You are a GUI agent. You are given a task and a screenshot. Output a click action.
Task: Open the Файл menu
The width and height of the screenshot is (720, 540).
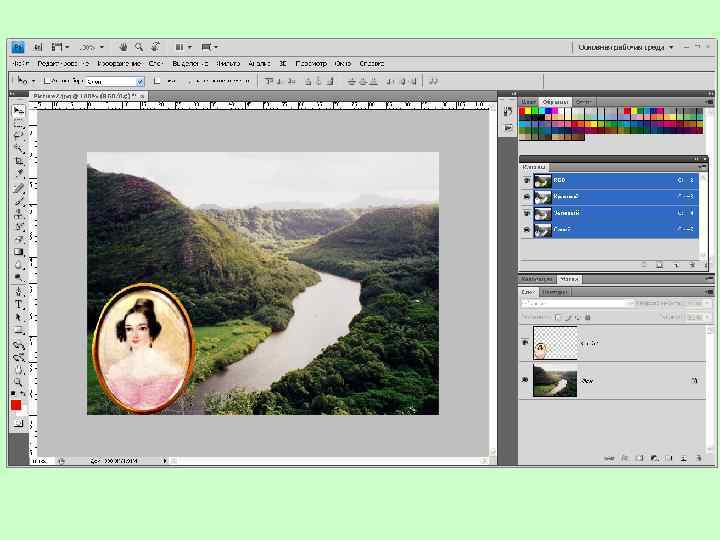[x=21, y=63]
